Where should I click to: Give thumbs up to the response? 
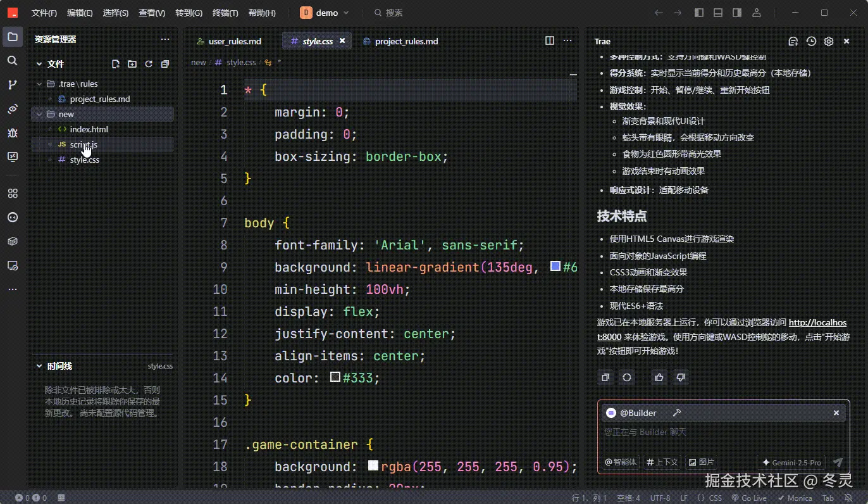point(659,377)
